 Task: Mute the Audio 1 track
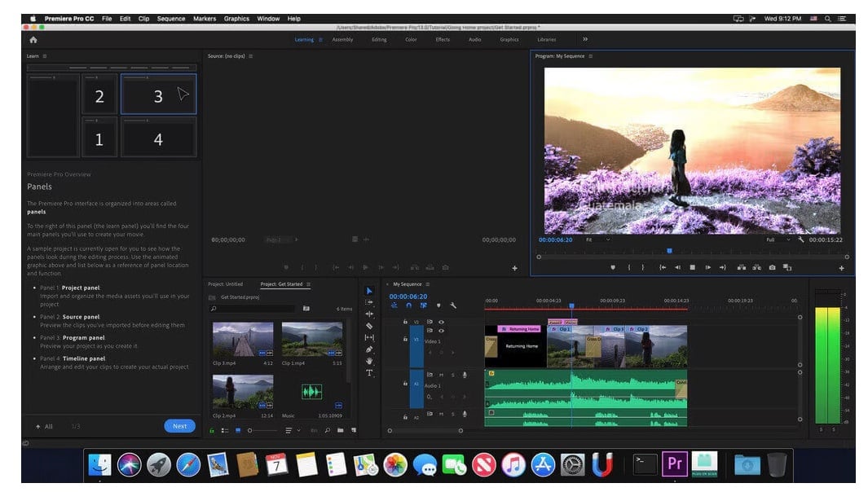442,376
